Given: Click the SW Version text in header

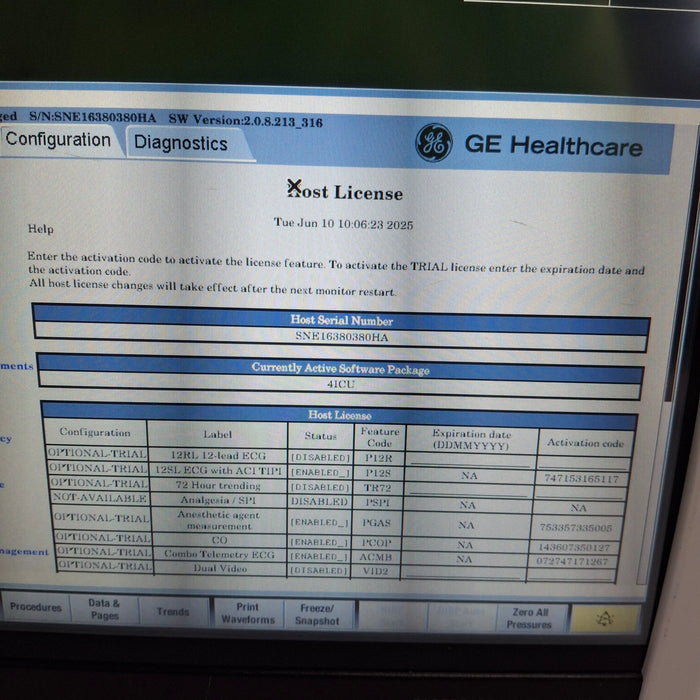Looking at the screenshot, I should point(246,121).
